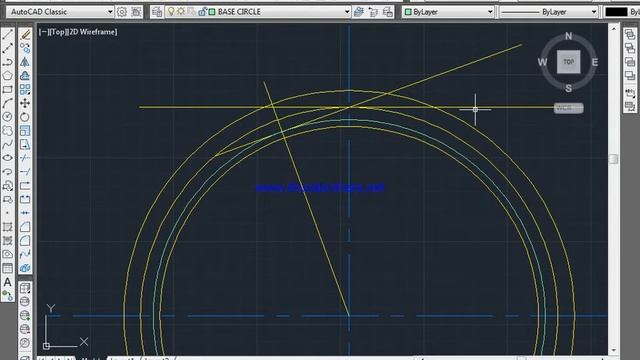
Task: Select the Point tool
Action: point(7,213)
